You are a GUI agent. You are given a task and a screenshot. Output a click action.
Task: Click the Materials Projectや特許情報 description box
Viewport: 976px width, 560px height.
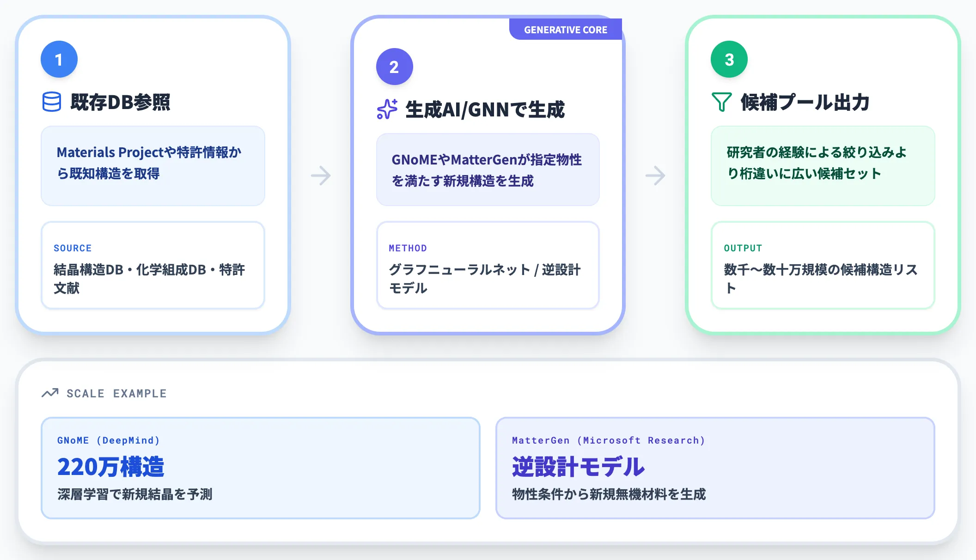[153, 166]
